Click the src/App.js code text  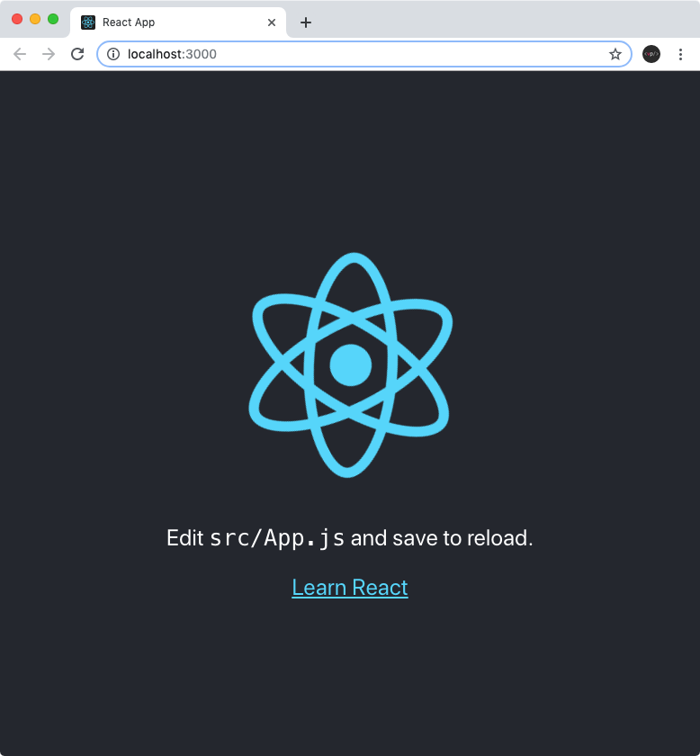point(277,538)
